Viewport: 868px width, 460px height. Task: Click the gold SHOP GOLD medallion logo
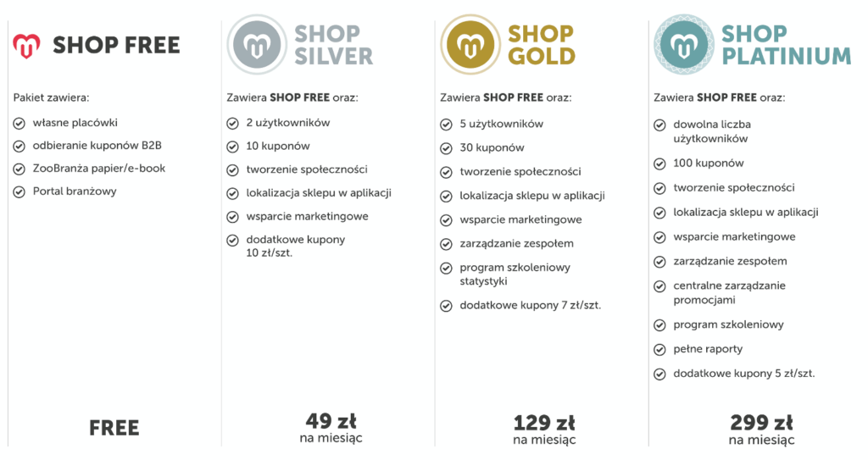point(470,45)
